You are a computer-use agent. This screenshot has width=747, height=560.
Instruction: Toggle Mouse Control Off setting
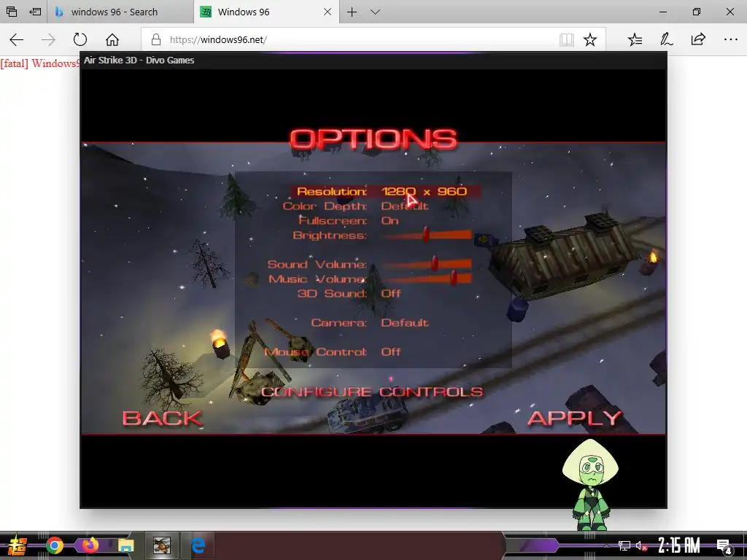click(x=391, y=352)
